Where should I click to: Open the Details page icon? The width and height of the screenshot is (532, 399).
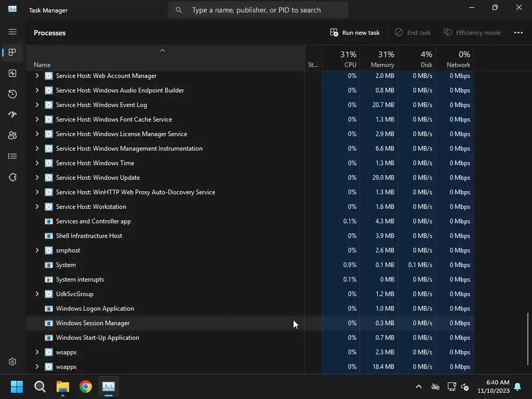click(x=12, y=156)
